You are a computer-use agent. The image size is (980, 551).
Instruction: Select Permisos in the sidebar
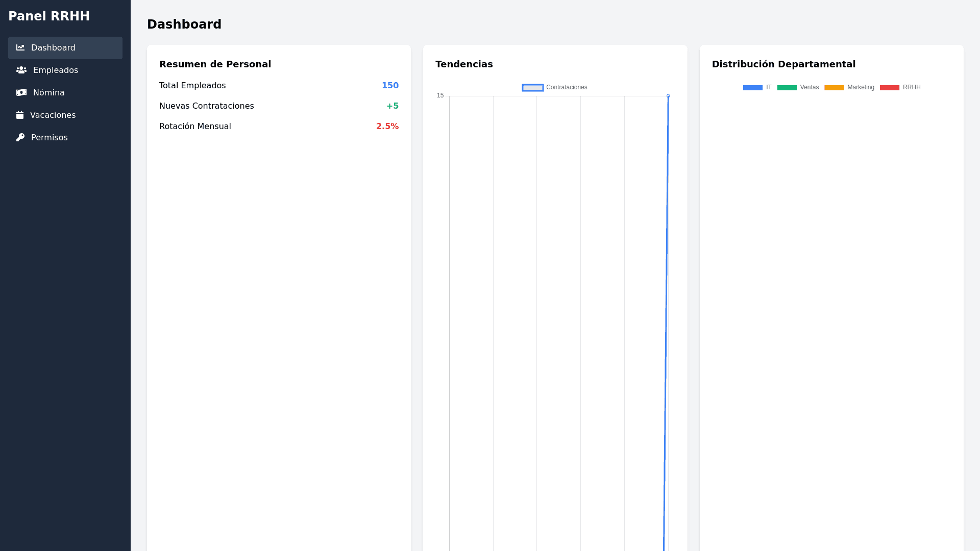click(49, 137)
